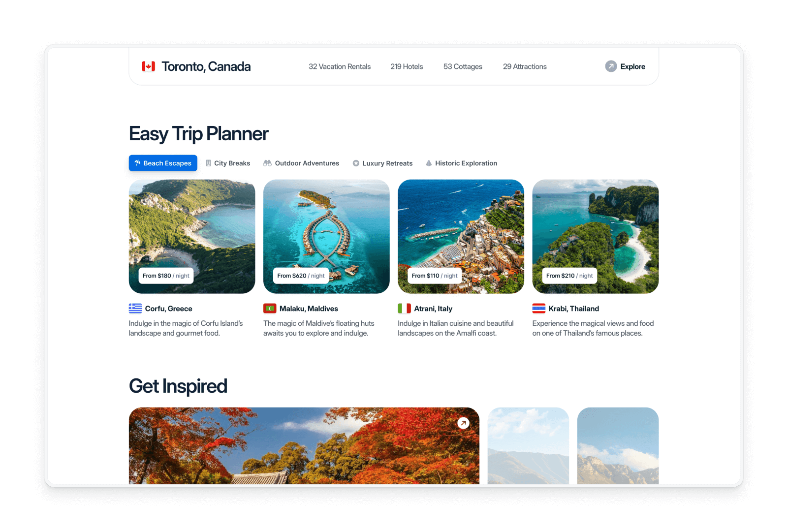The width and height of the screenshot is (788, 532).
Task: Open the Corfu, Greece photo card
Action: tap(192, 236)
